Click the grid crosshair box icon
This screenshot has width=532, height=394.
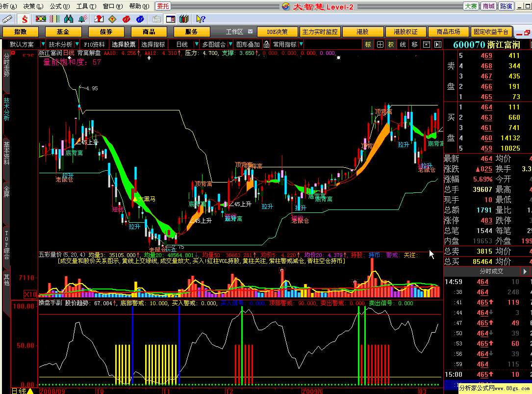coord(380,45)
